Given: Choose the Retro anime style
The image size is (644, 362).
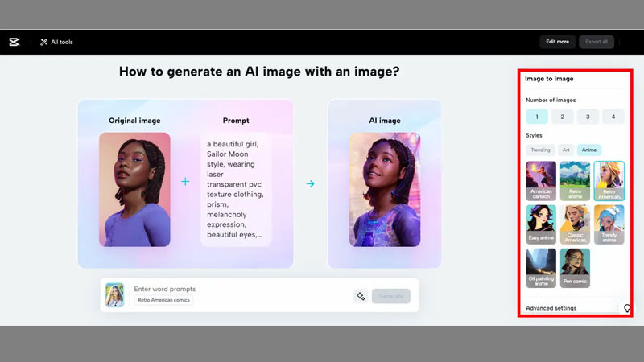Looking at the screenshot, I should (x=575, y=180).
